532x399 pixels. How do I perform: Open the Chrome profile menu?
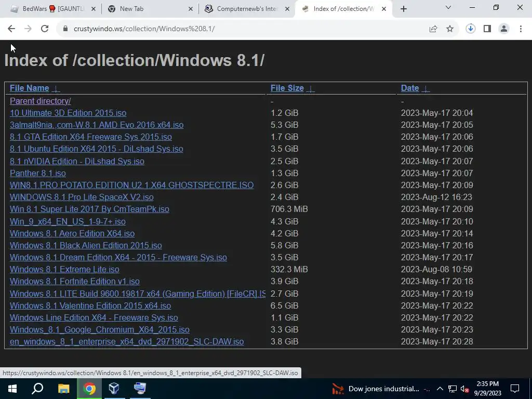504,29
